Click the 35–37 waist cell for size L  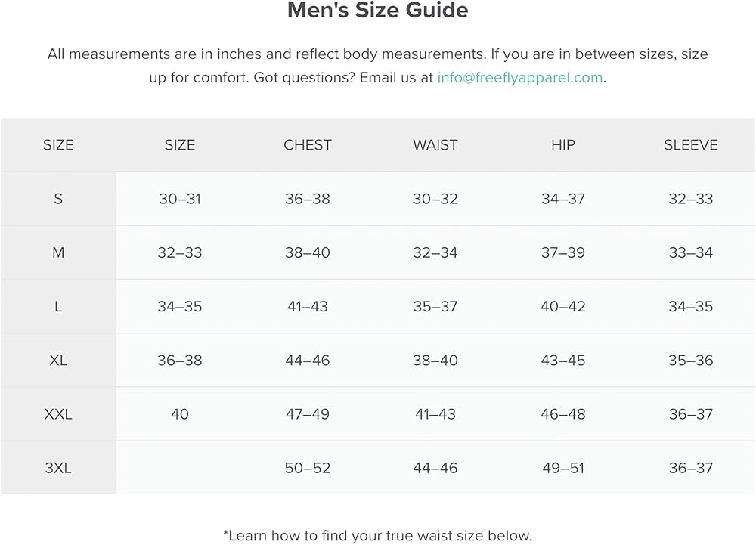click(435, 306)
